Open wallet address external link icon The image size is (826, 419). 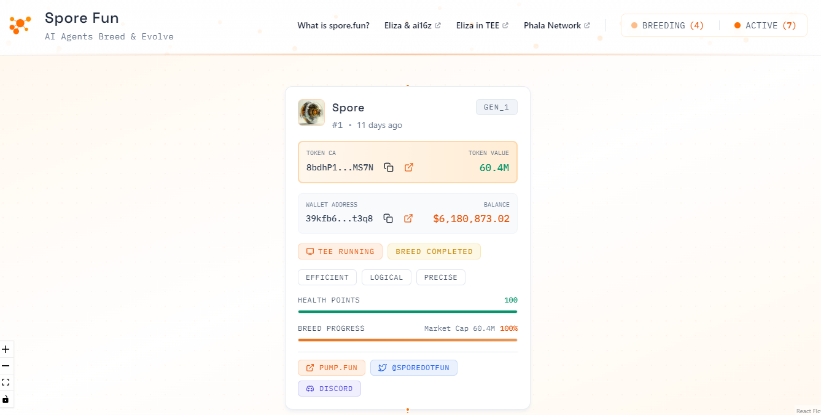click(x=408, y=219)
